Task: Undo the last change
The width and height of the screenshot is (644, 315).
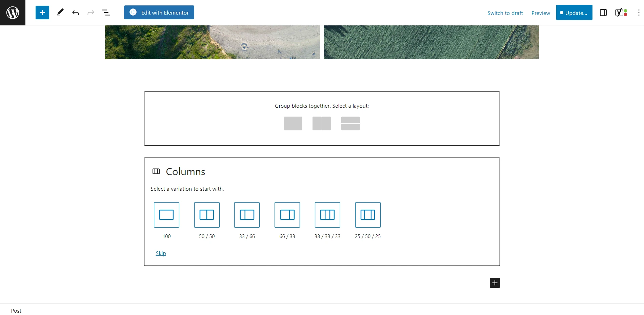Action: tap(76, 13)
